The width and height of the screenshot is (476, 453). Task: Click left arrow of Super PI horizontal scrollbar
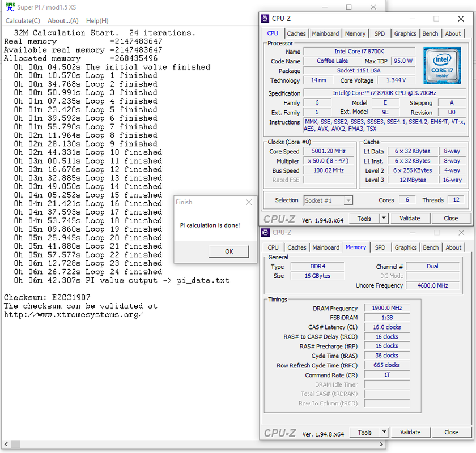(x=6, y=444)
